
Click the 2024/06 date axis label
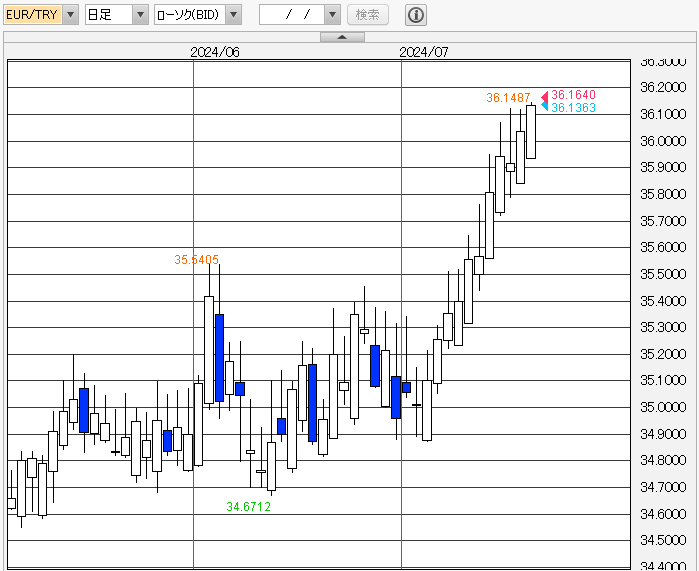coord(215,52)
